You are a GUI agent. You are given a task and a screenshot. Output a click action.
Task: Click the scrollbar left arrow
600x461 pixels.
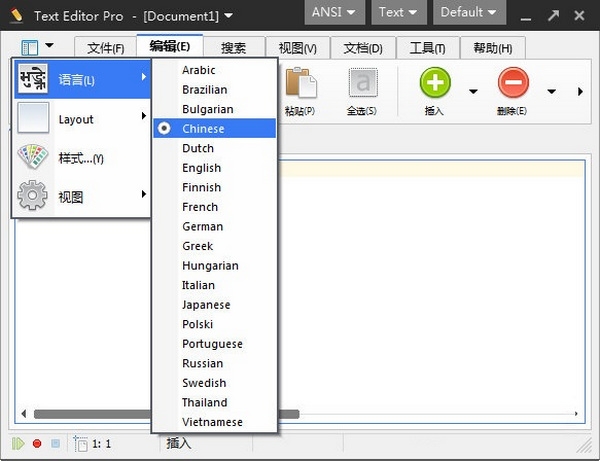(24, 414)
